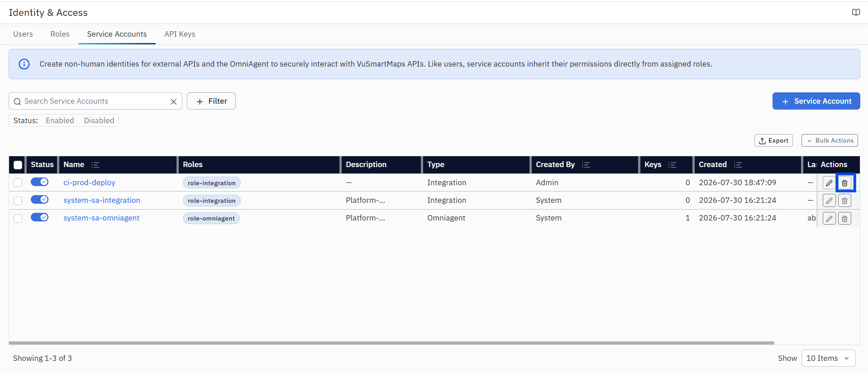Screen dimensions: 868x374
Task: Disable the ci-prod-deploy status toggle
Action: point(39,182)
